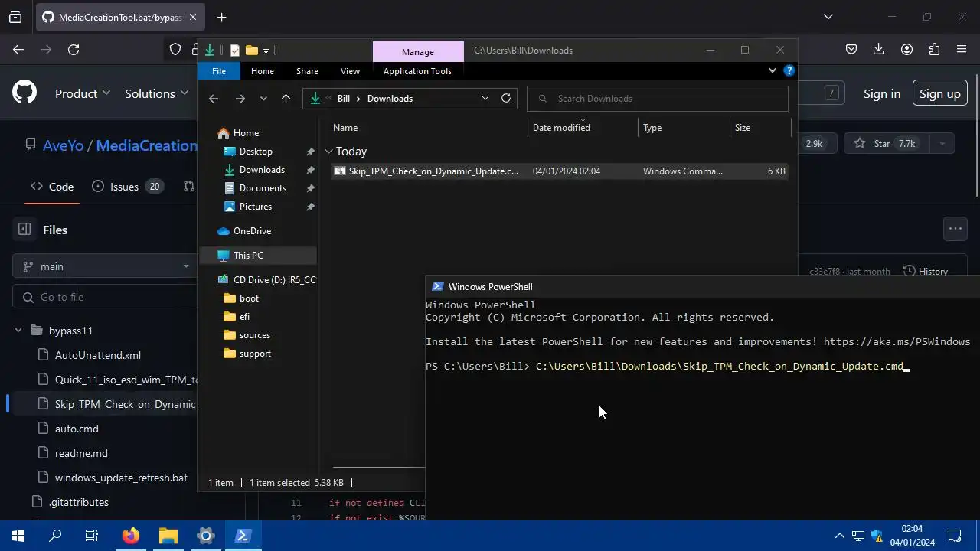Open the Star list dropdown arrow
The width and height of the screenshot is (980, 551).
pyautogui.click(x=942, y=143)
